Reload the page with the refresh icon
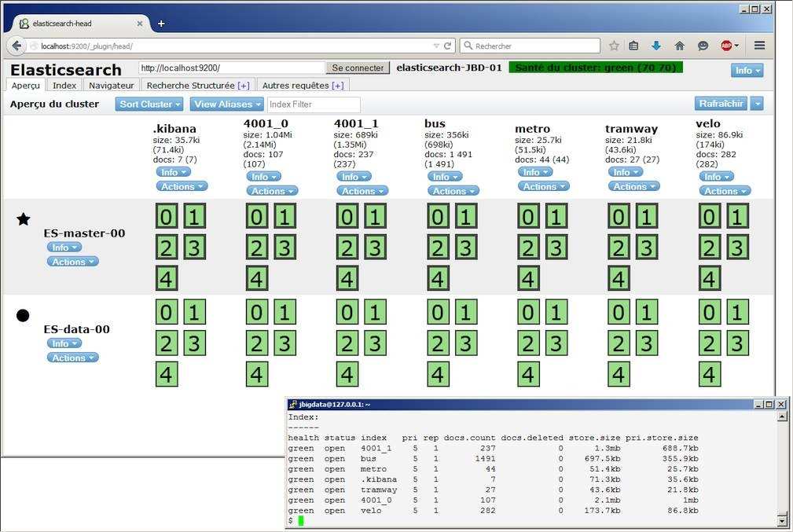This screenshot has width=793, height=532. pos(448,46)
